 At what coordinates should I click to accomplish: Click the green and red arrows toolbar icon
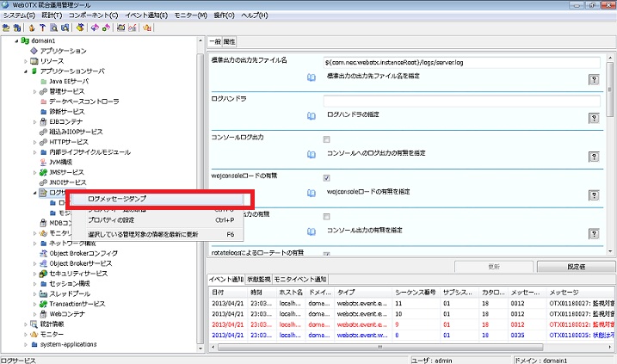pos(106,28)
